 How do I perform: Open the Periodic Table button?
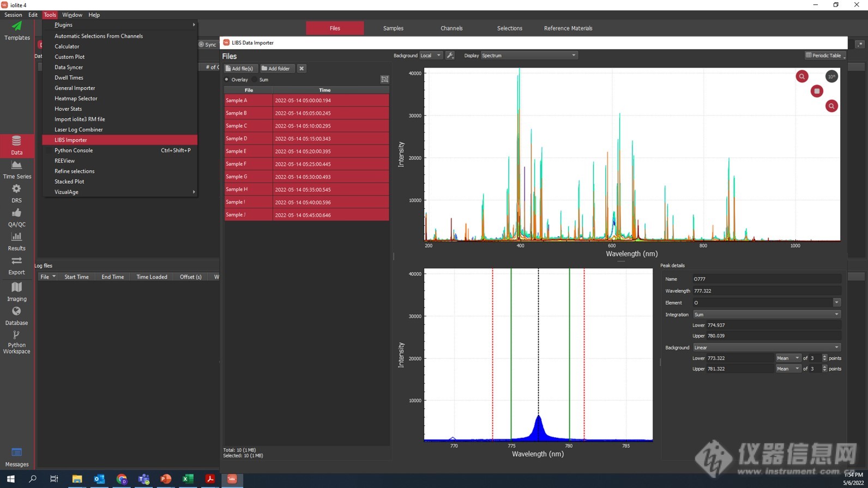(825, 56)
